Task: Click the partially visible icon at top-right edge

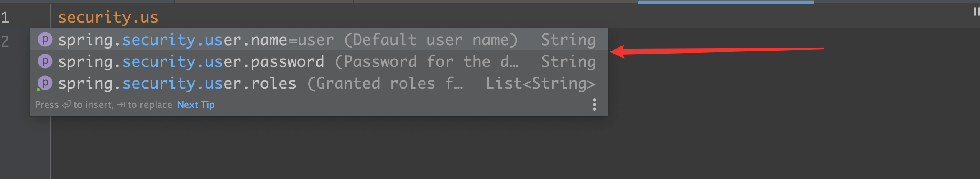Action: pos(976,12)
